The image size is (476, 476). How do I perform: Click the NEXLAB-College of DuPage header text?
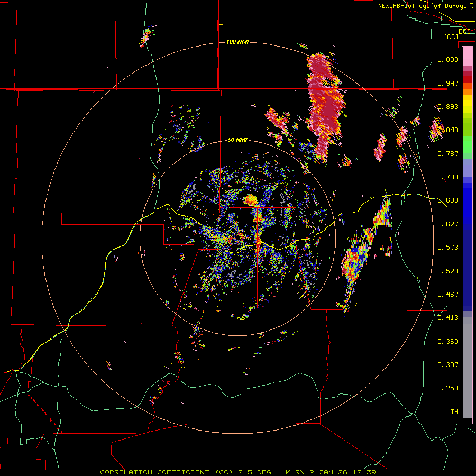425,6
